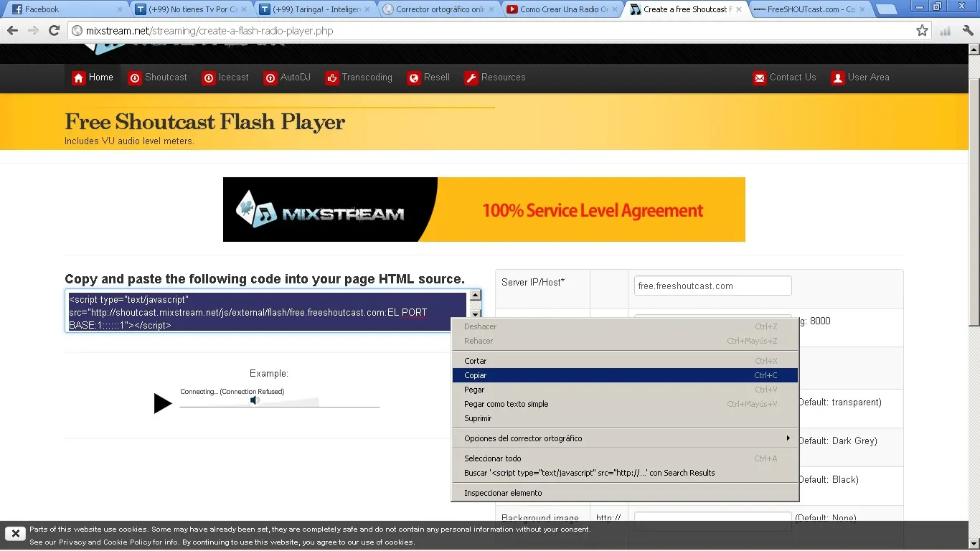
Task: Click the example player progress line
Action: point(280,408)
